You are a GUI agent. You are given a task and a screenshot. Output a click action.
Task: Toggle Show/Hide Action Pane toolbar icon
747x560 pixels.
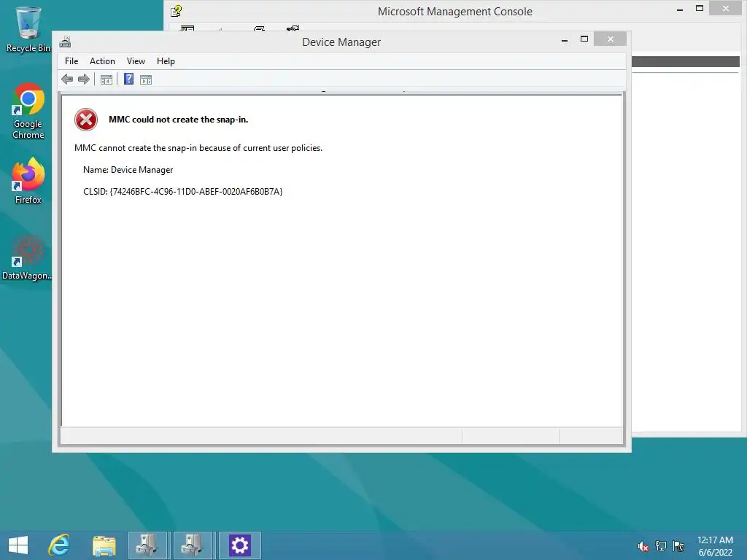pos(146,79)
